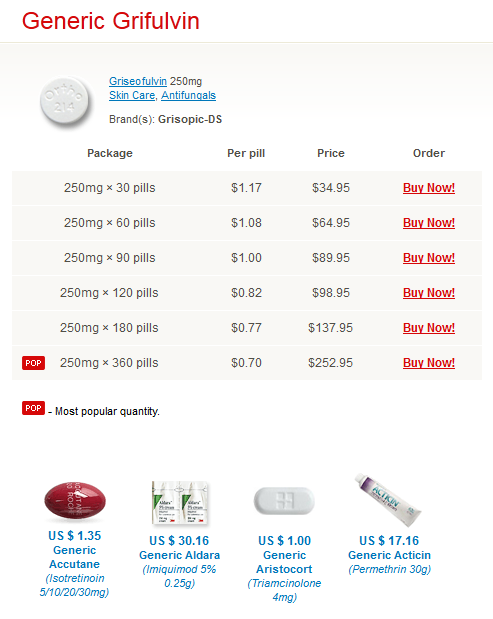The image size is (493, 619).
Task: Buy Now for 250mg × 360 pills
Action: (x=429, y=363)
